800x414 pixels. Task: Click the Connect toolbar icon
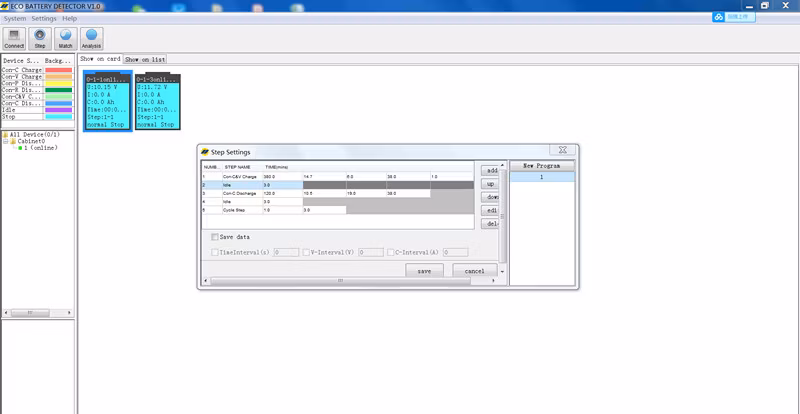(x=14, y=38)
